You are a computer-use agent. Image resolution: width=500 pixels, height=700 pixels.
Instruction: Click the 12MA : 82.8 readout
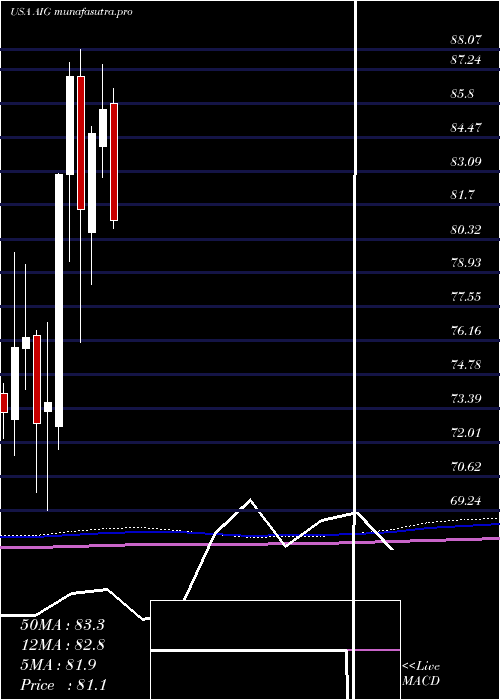62,645
